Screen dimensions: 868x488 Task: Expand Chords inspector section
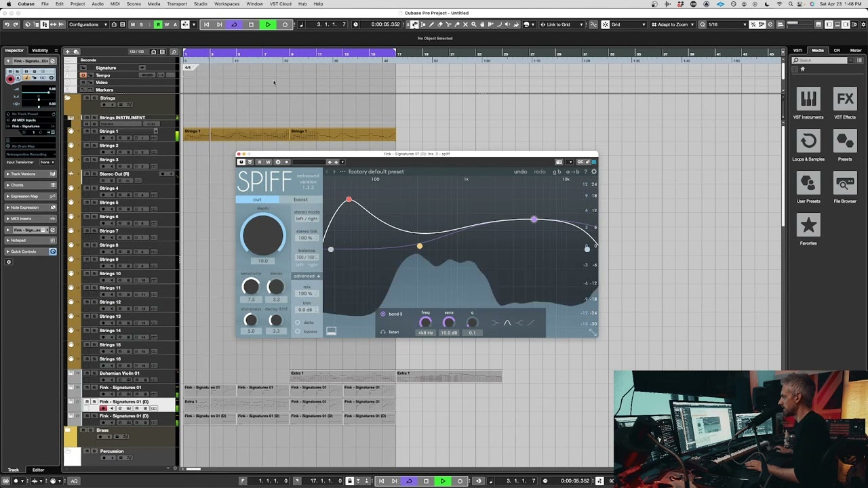(31, 185)
